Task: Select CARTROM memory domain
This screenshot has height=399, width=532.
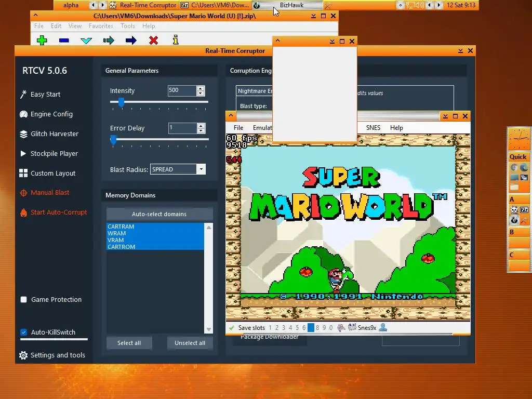Action: pos(155,247)
